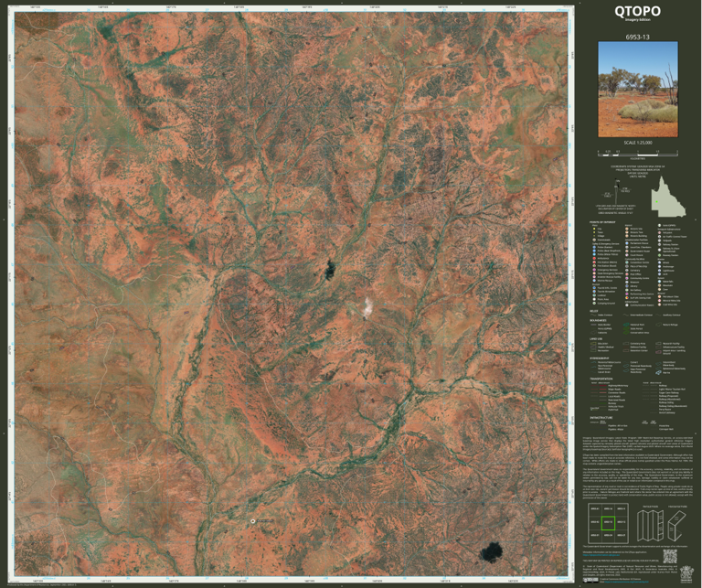
Task: Click the Village symbol in the legend
Action: 594,236
